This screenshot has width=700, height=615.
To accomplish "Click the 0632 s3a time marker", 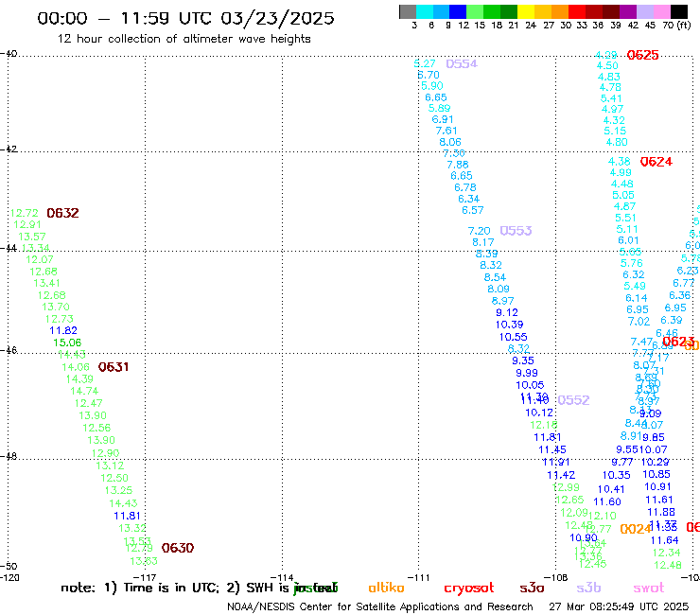I will pos(62,213).
